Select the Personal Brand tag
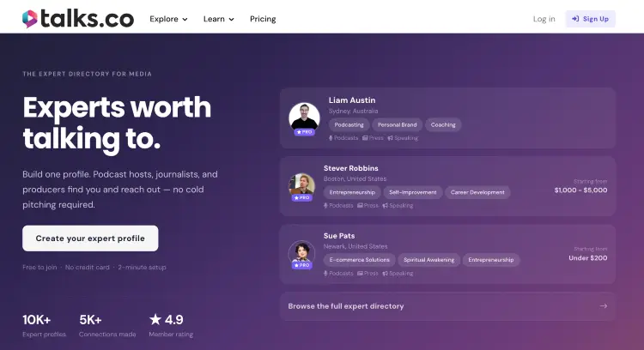 tap(398, 124)
